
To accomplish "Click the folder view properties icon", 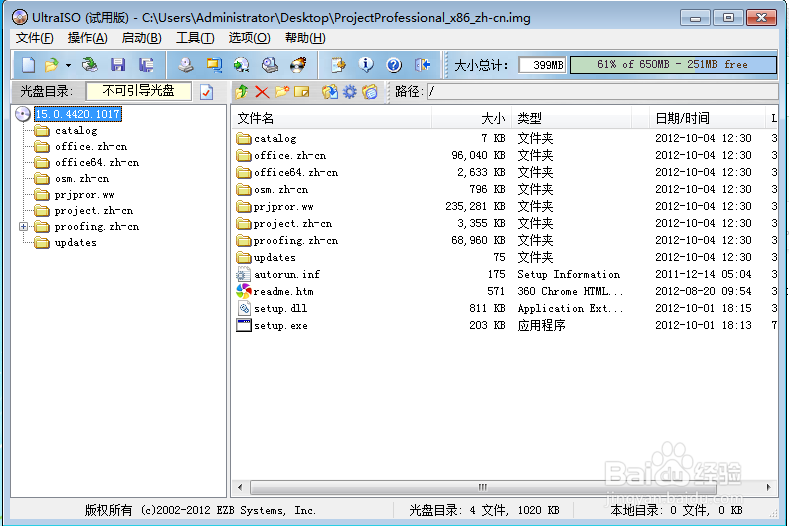I will [x=370, y=92].
